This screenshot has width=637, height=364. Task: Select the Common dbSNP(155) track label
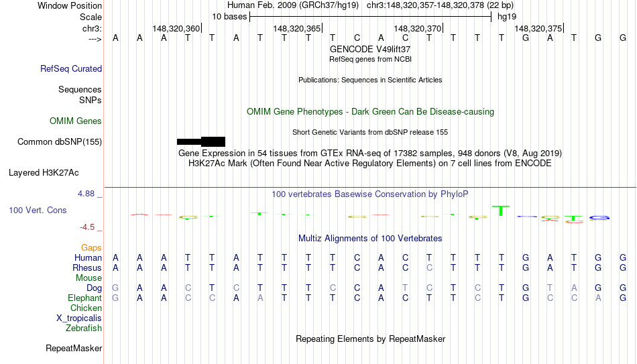click(x=60, y=142)
